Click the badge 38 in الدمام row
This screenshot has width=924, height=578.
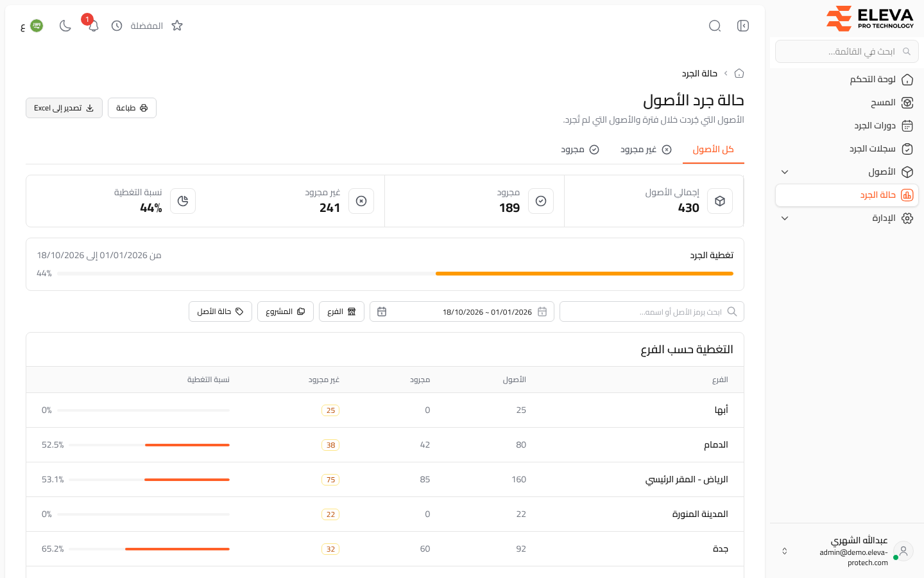point(330,445)
